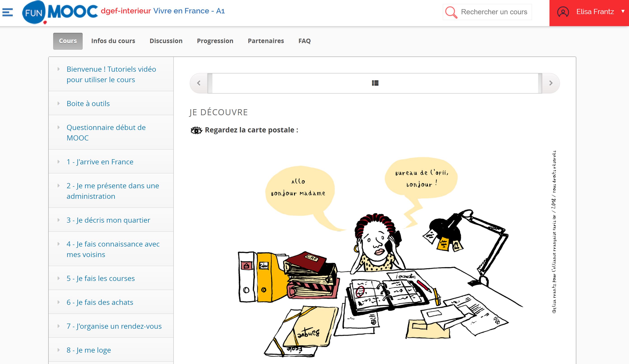Expand the Boite à outils arrow

tap(59, 104)
